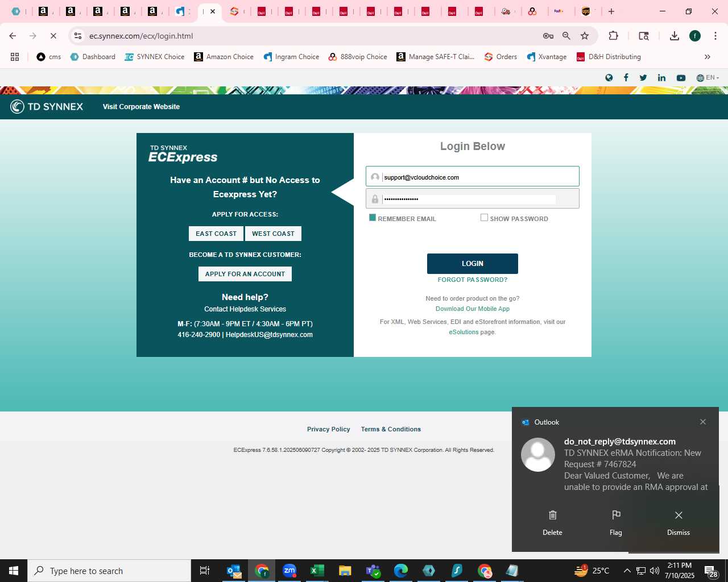Click the zoom magnifier icon in address bar
The image size is (728, 582).
[x=566, y=36]
